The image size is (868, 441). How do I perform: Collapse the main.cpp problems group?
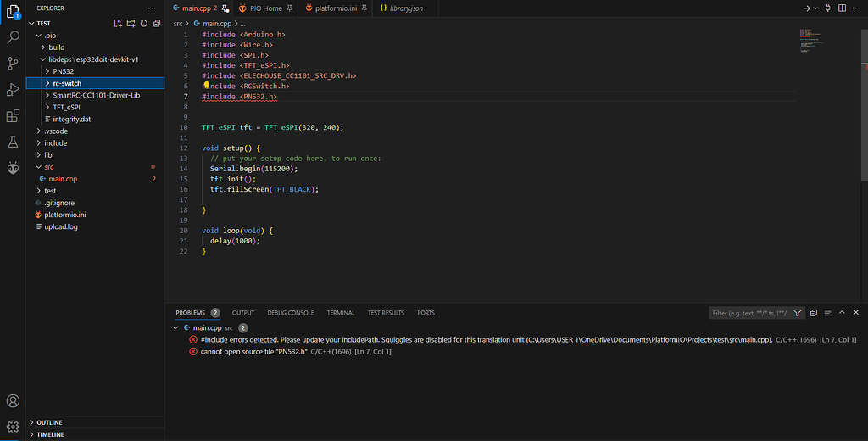pos(175,327)
